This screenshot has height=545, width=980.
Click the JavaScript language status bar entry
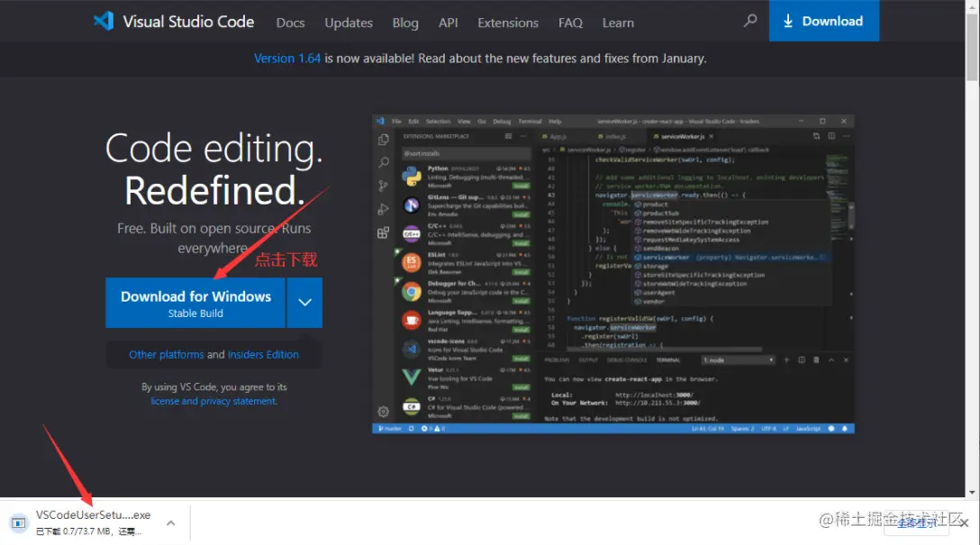pos(808,429)
